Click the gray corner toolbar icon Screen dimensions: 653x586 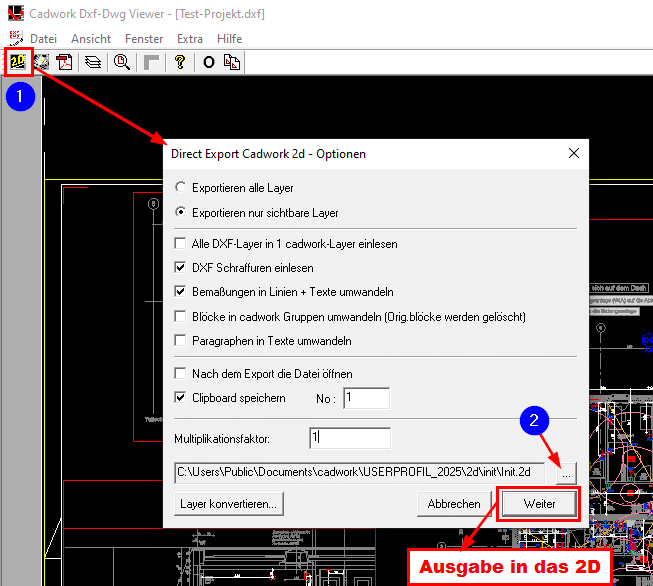coord(151,62)
